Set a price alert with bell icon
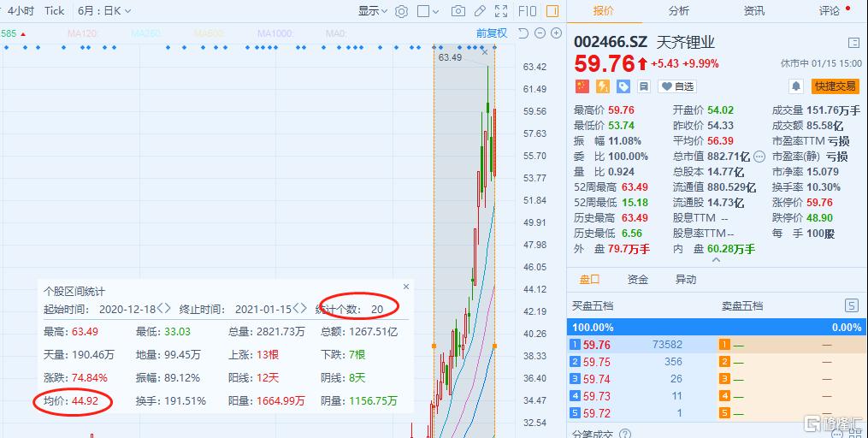This screenshot has height=438, width=868. click(796, 86)
